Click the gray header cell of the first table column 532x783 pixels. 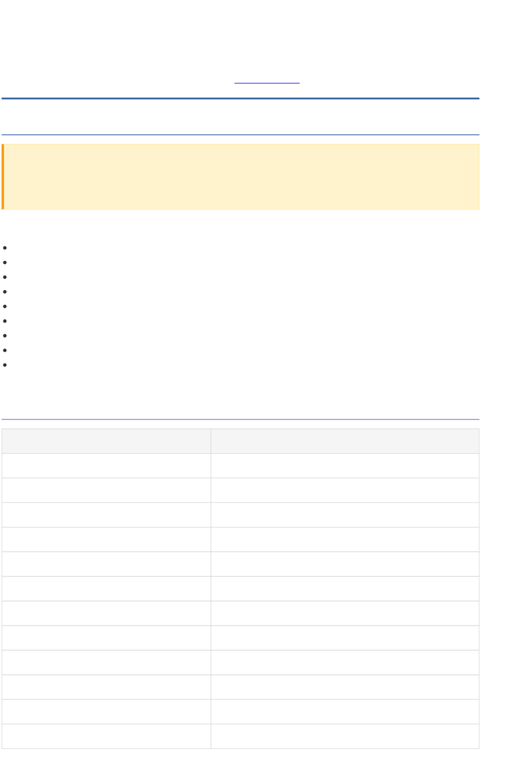coord(106,441)
